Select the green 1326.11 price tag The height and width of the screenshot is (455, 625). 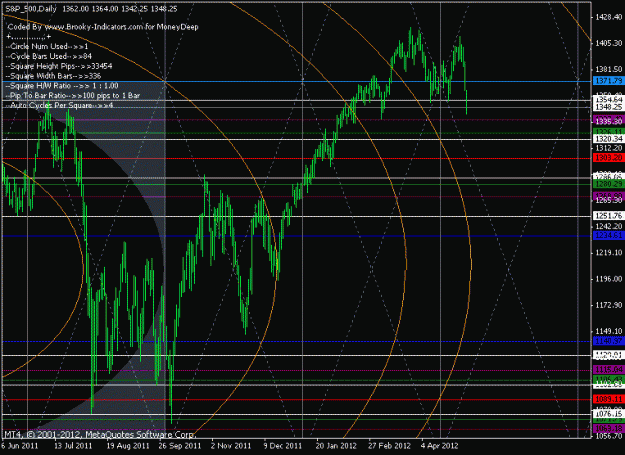click(x=609, y=131)
